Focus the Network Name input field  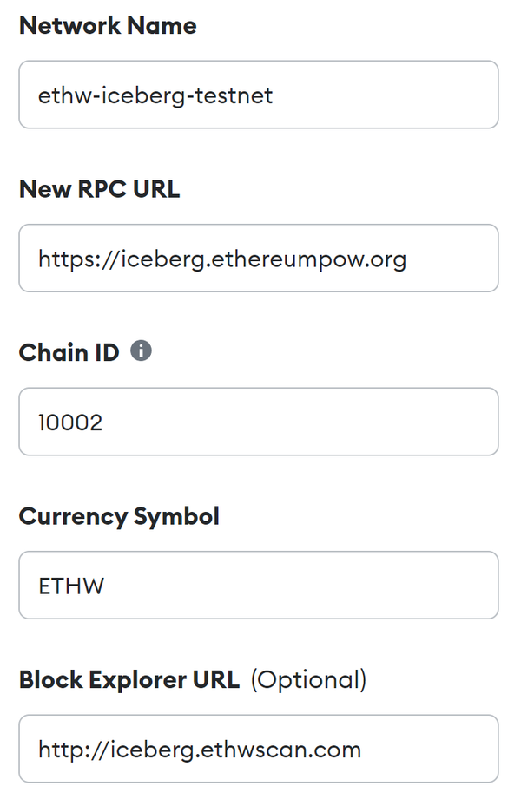259,95
